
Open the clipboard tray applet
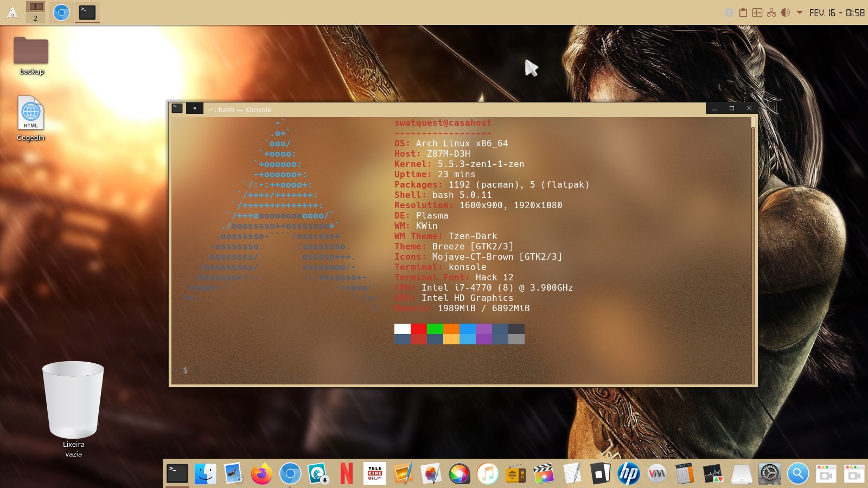click(x=743, y=12)
